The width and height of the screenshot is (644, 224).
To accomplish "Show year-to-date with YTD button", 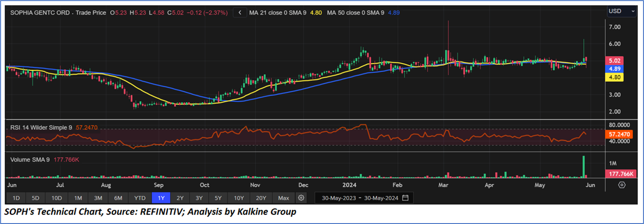I will (140, 198).
